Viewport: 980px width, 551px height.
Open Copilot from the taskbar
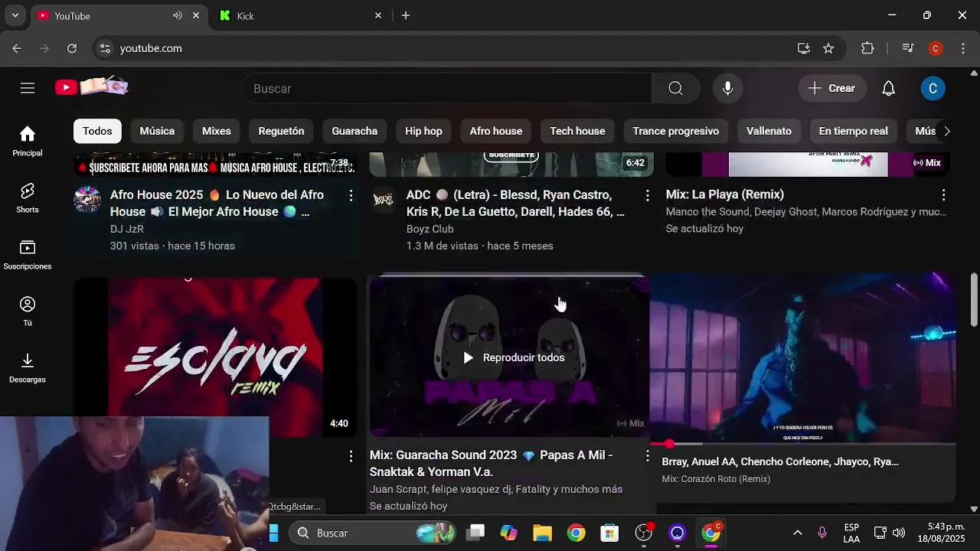point(508,533)
